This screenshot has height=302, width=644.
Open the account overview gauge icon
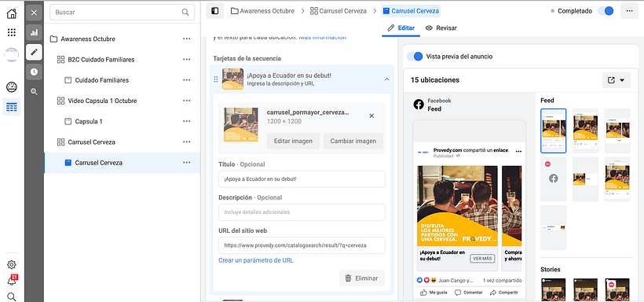tap(12, 87)
